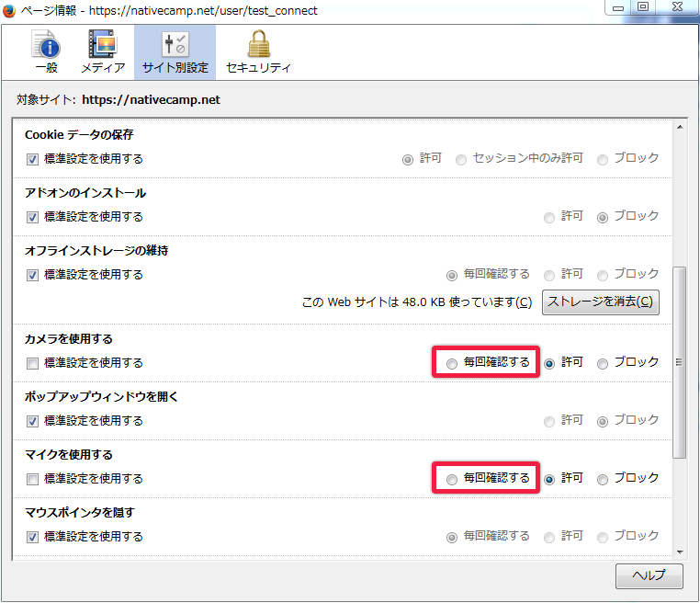Select the サイト別設定 tab icon
700x603 pixels.
tap(175, 52)
